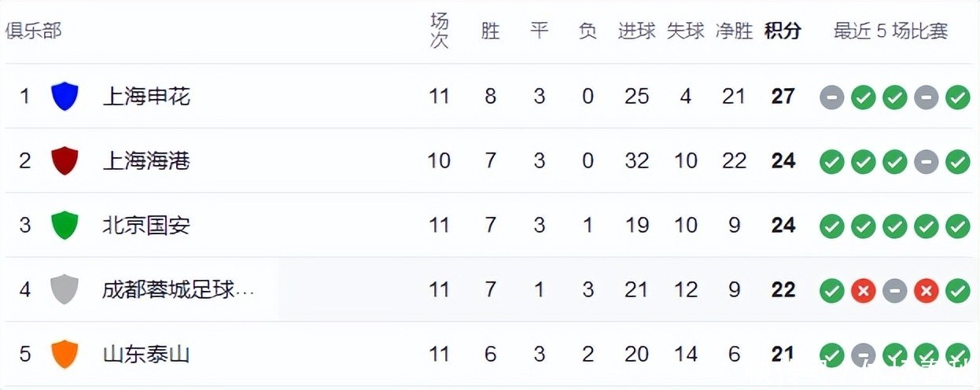Click 成都蓉城's first red loss icon
This screenshot has height=390, width=980.
[x=863, y=291]
